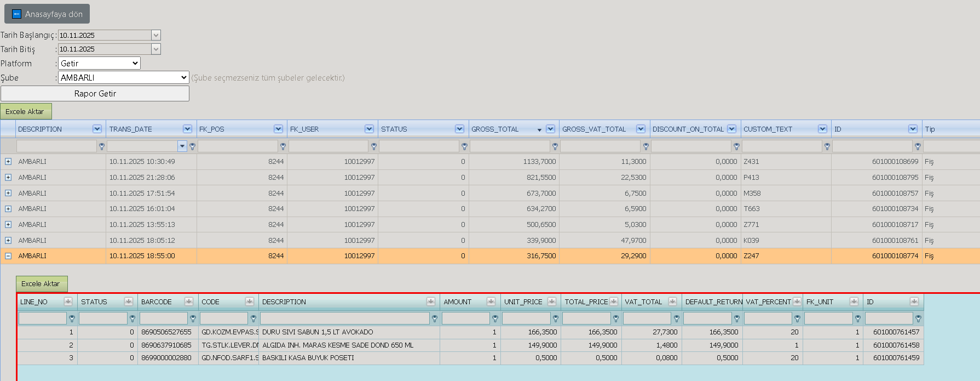Sort by the GROSS_VAT_TOTAL column header
Viewport: 980px width, 381px height.
click(594, 129)
